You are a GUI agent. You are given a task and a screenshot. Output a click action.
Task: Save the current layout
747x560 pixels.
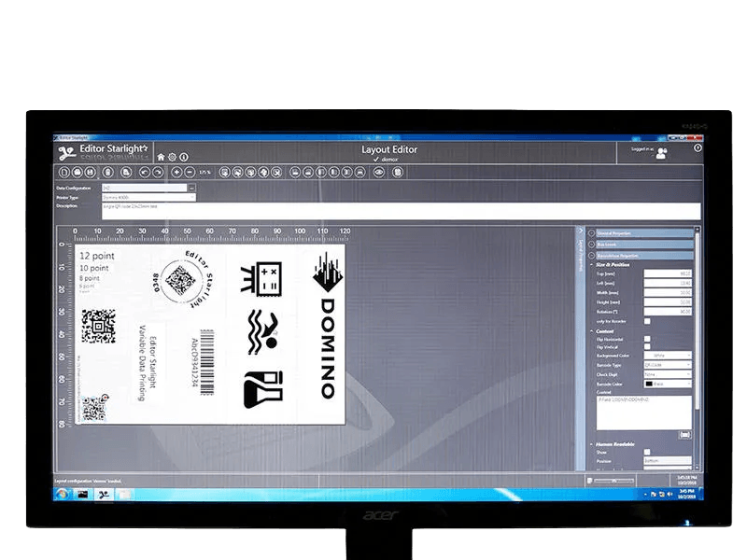point(90,173)
